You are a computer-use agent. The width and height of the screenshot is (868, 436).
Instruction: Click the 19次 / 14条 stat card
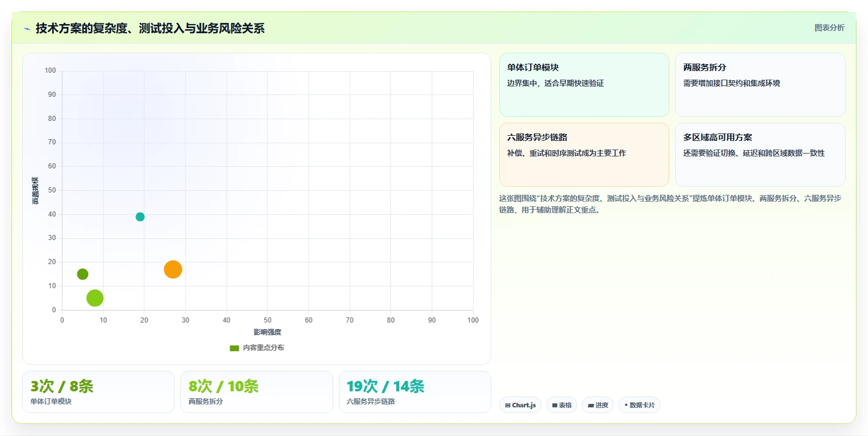click(415, 392)
